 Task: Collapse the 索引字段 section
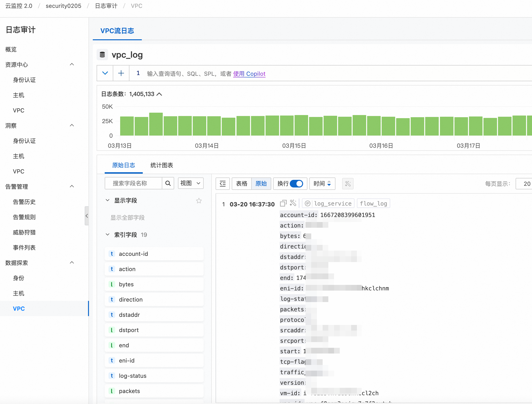tap(108, 234)
